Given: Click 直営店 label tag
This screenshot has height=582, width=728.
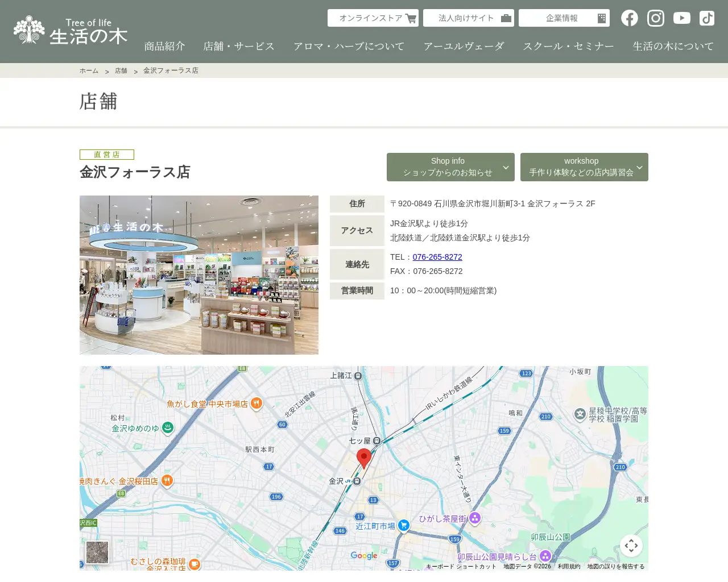Looking at the screenshot, I should (107, 155).
